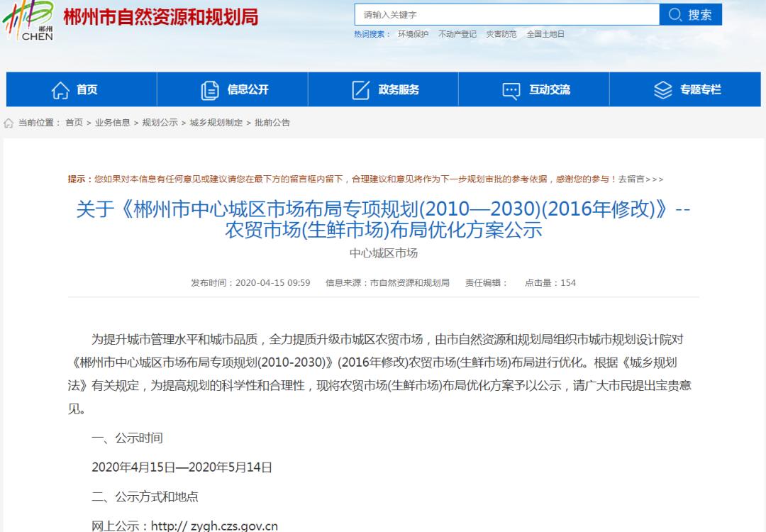Click the 全国土地日 hot search keyword
Image resolution: width=766 pixels, height=532 pixels.
point(544,33)
